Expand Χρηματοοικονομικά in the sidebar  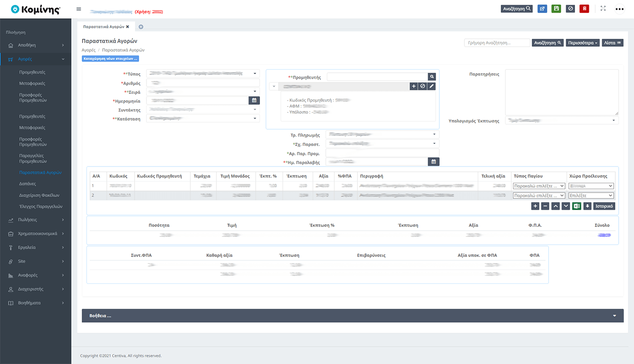pos(35,233)
